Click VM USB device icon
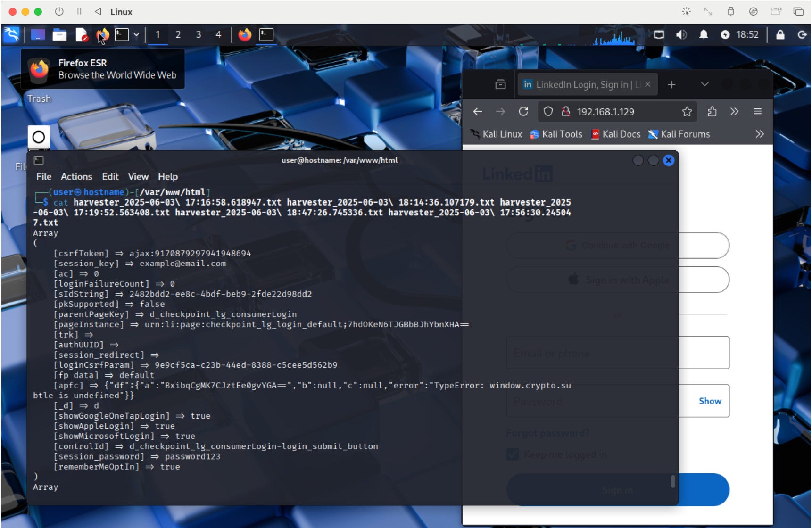 coord(730,11)
